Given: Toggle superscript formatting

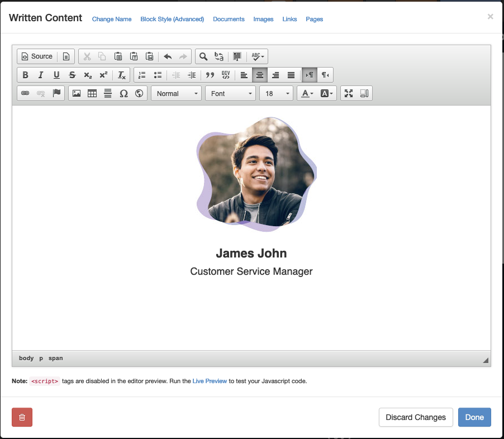Looking at the screenshot, I should point(103,75).
